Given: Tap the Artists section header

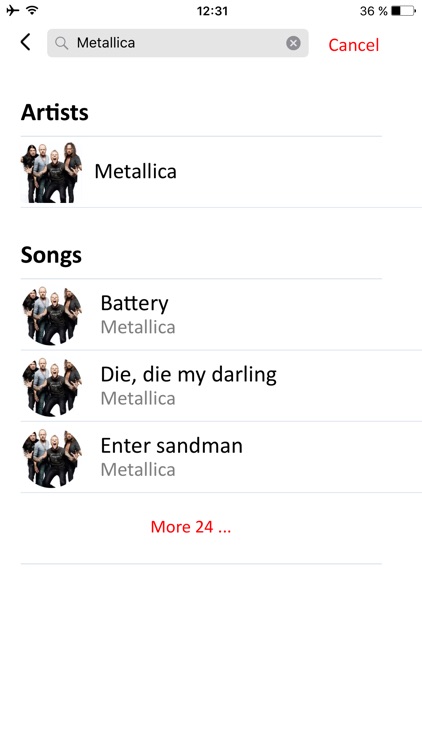Looking at the screenshot, I should 55,112.
